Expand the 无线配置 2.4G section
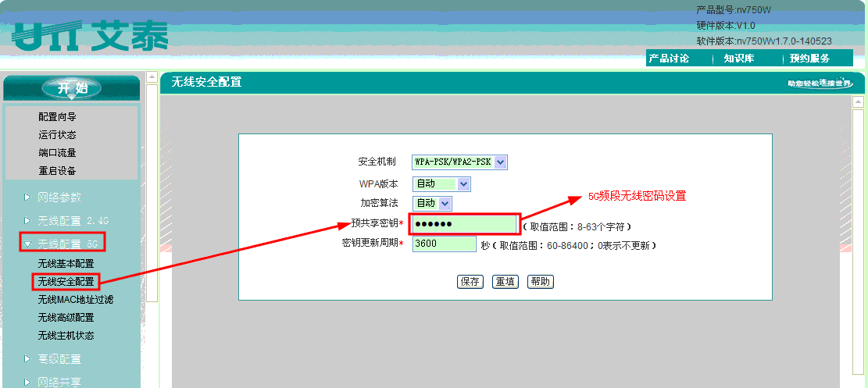Viewport: 868px width, 388px height. pyautogui.click(x=73, y=221)
